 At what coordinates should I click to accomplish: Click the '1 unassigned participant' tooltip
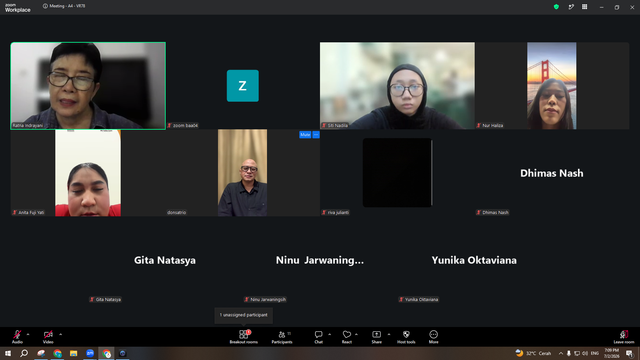click(x=244, y=315)
